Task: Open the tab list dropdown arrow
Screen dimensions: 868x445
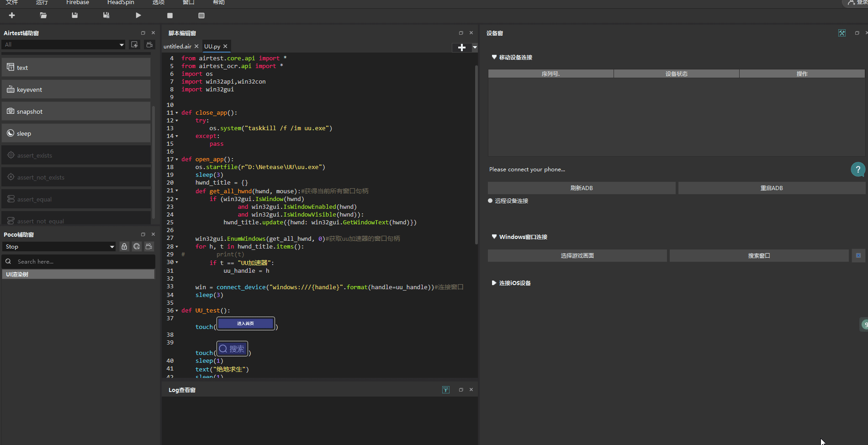Action: 475,48
